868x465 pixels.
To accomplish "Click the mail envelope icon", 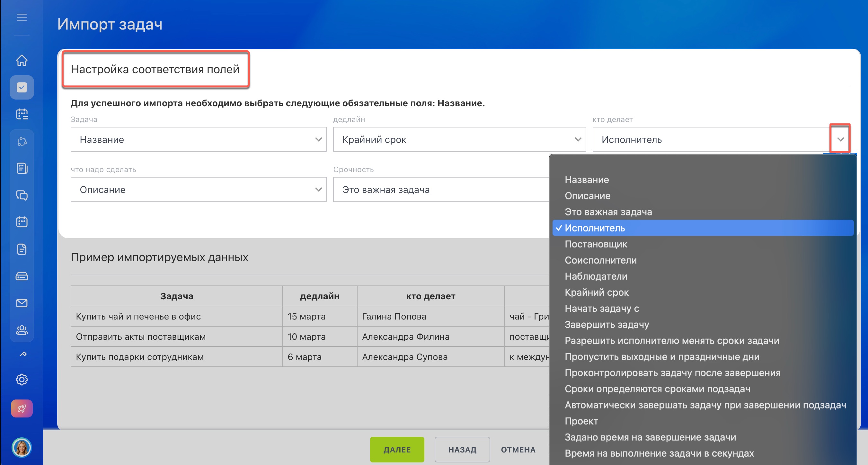I will point(22,303).
